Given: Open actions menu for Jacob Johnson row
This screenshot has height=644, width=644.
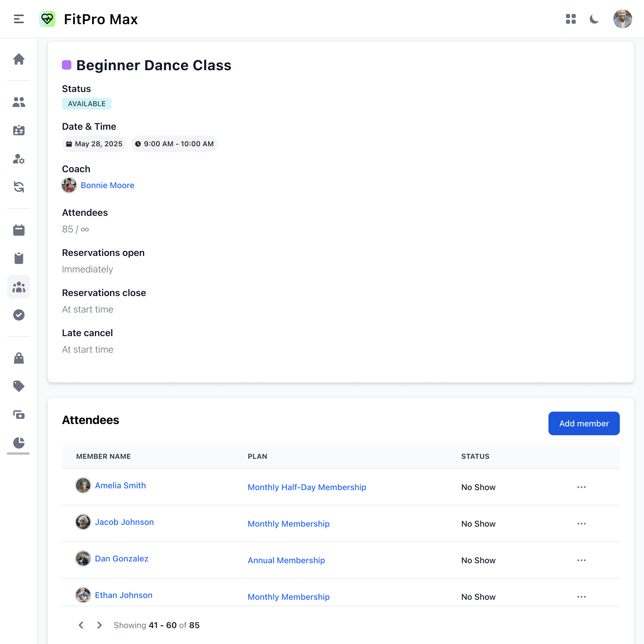Looking at the screenshot, I should click(581, 524).
